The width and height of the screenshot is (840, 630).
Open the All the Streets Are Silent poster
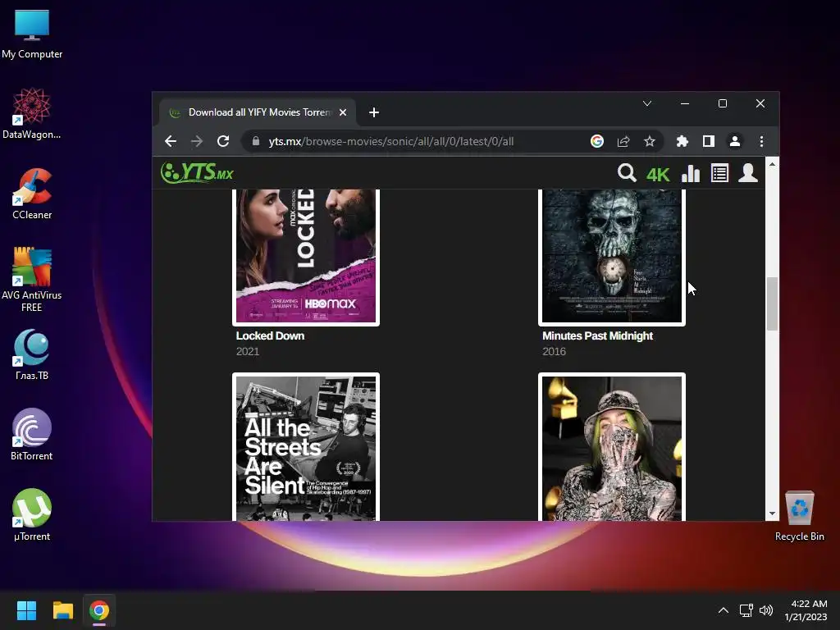306,447
